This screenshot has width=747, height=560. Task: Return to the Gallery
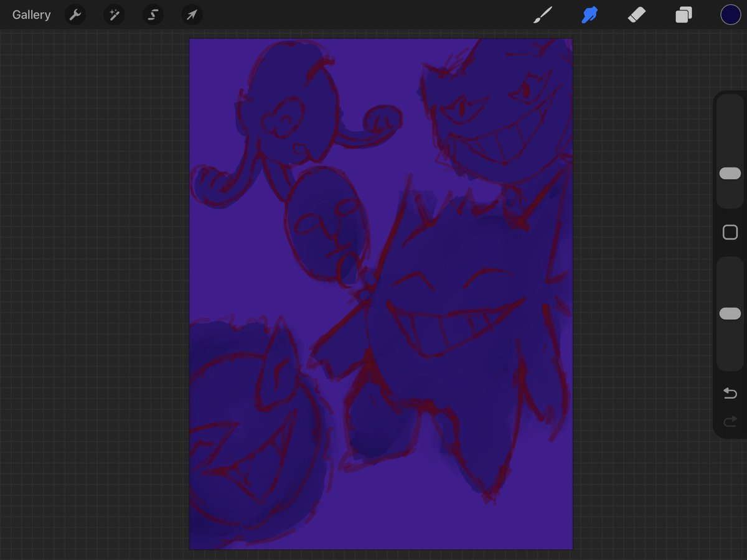(31, 15)
